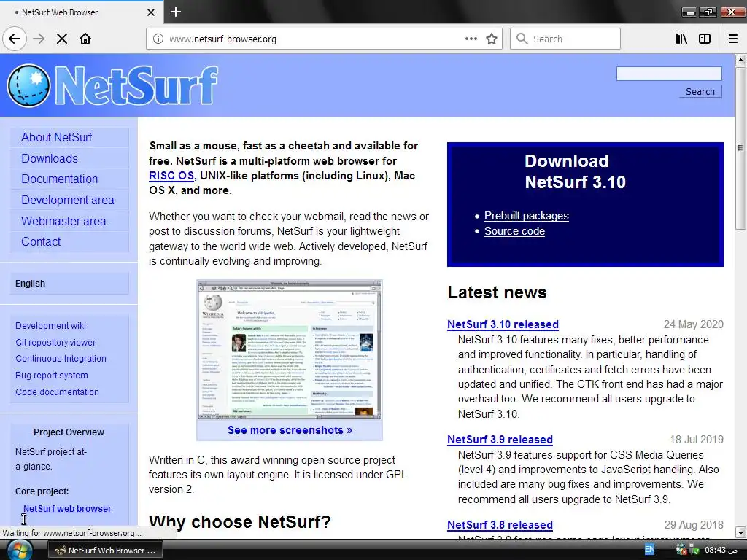Open a new tab with plus button
The width and height of the screenshot is (747, 560).
176,12
